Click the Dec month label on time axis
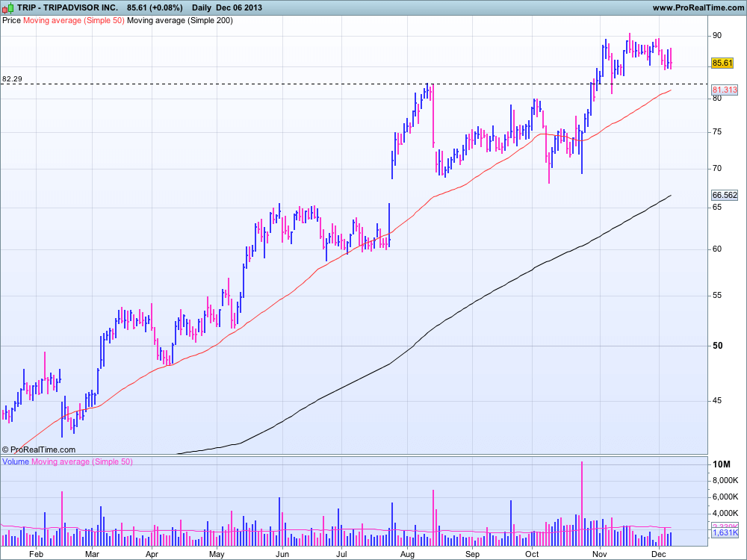 point(659,554)
